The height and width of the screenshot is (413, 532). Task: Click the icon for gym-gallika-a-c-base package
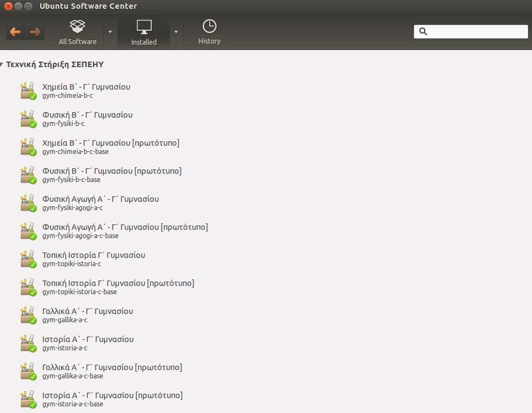coord(28,371)
